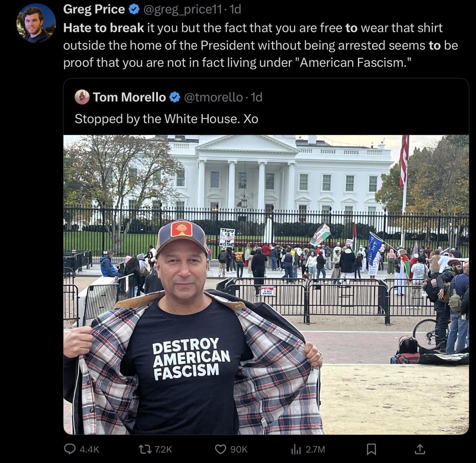Click the Tom Morello display name
This screenshot has width=476, height=463.
coord(129,97)
